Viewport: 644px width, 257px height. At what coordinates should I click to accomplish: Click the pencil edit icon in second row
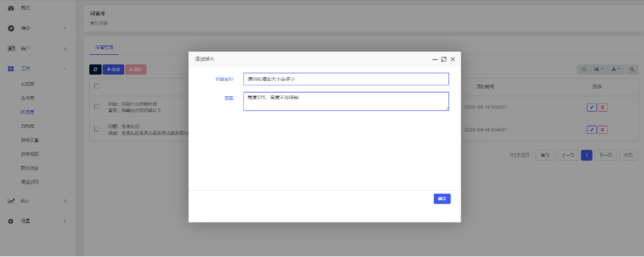click(x=591, y=129)
